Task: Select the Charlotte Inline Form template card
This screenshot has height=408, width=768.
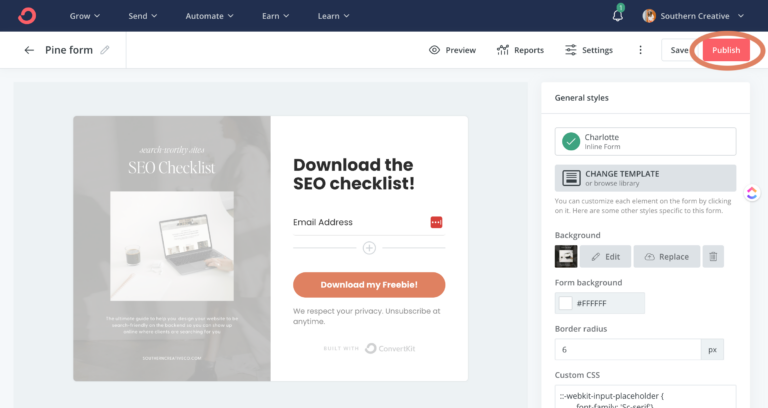Action: tap(645, 142)
